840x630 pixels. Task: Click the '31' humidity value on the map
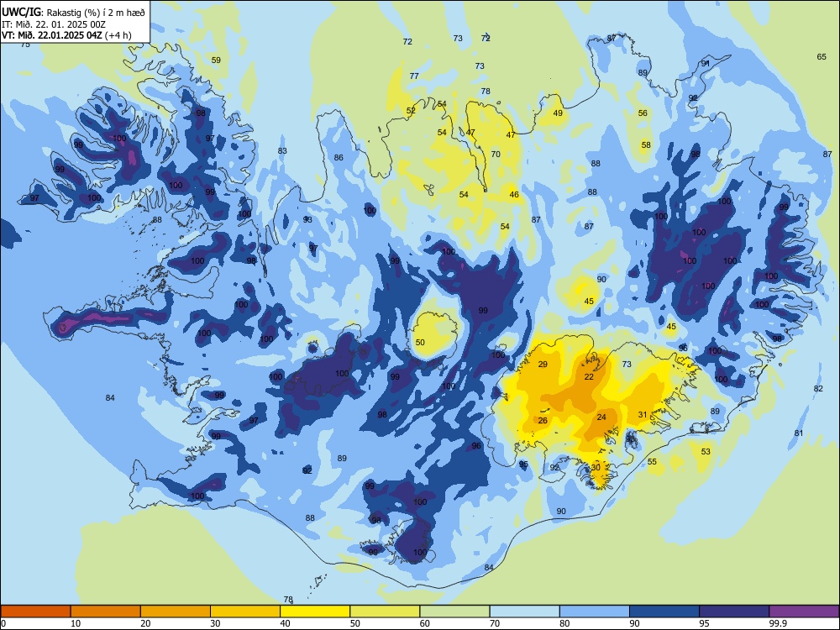(643, 415)
